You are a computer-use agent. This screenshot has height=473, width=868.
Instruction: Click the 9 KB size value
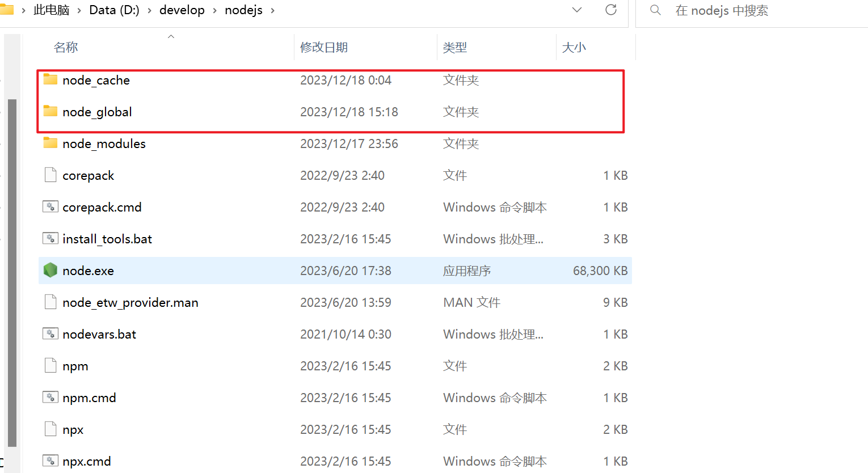click(616, 302)
